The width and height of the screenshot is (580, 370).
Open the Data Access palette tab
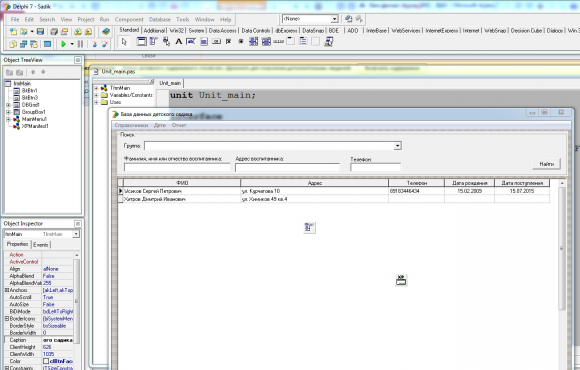[x=222, y=31]
